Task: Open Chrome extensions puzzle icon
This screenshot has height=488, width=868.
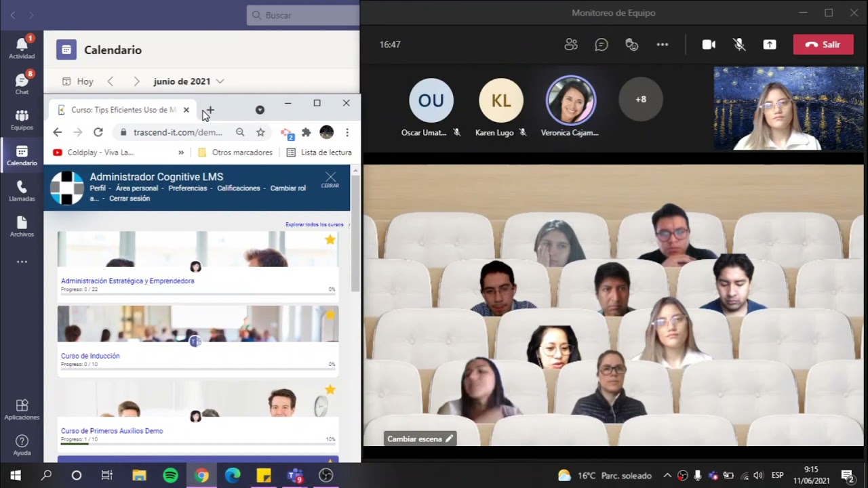Action: [x=306, y=132]
